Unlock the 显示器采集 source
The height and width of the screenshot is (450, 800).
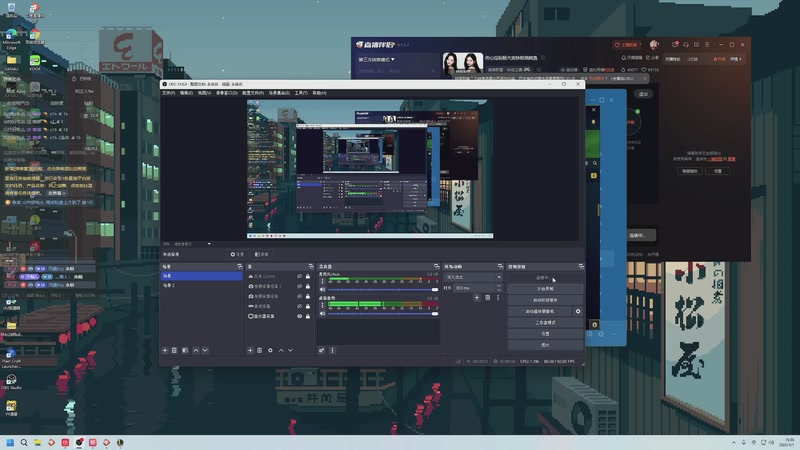click(308, 316)
